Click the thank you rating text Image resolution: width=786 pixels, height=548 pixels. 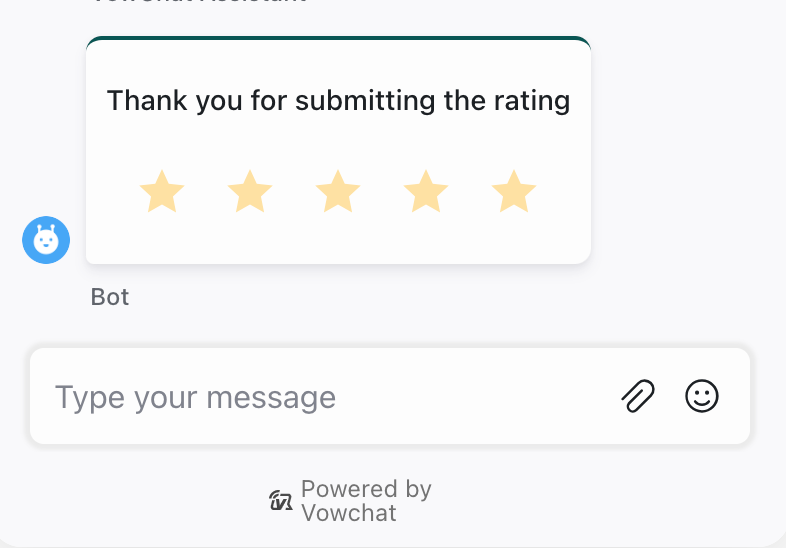[x=338, y=101]
